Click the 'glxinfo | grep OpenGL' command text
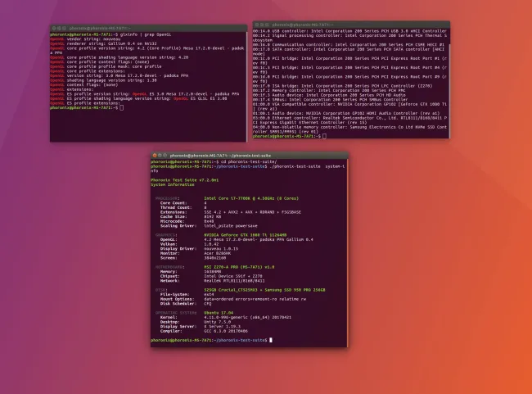 click(146, 34)
